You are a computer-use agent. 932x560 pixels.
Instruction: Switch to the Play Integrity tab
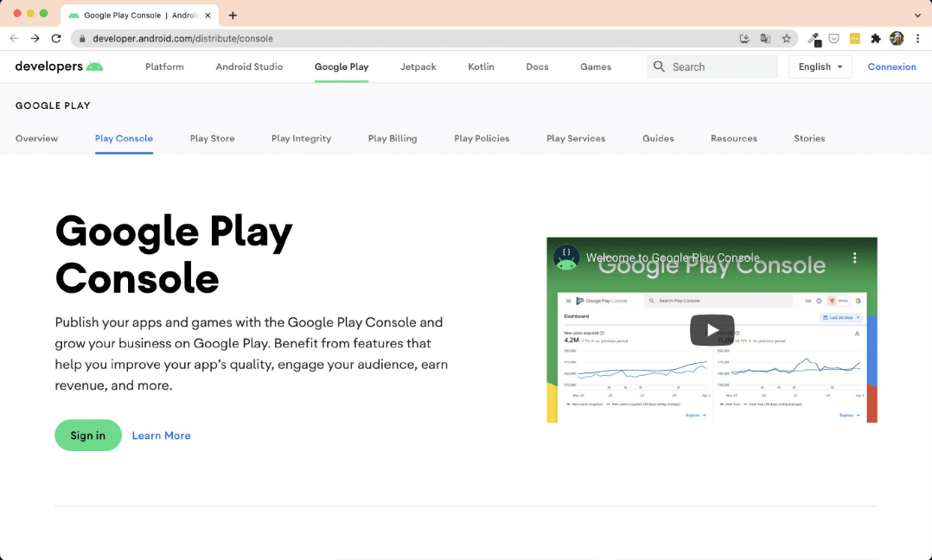(302, 138)
